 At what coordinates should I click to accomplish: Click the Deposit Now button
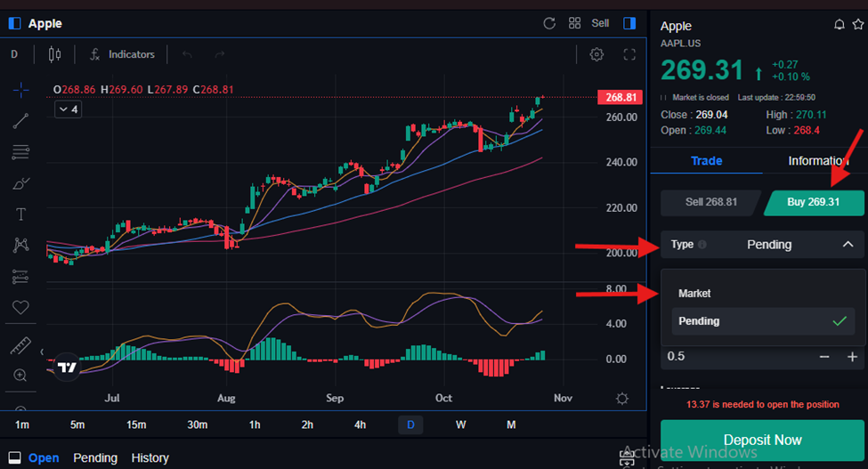762,440
